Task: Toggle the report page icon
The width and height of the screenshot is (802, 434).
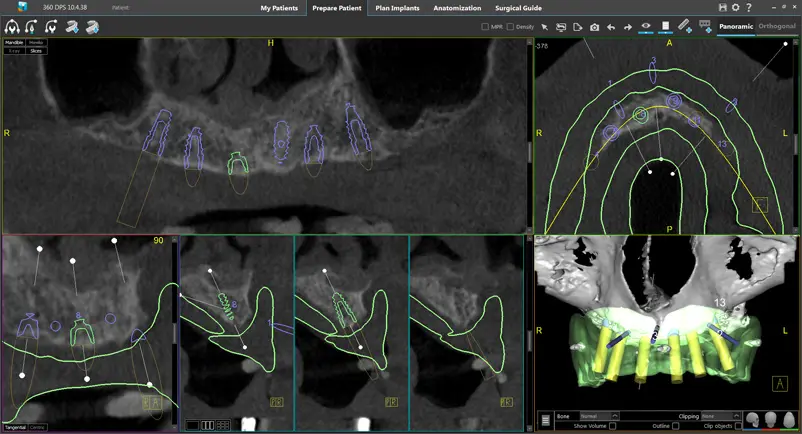Action: tap(665, 26)
